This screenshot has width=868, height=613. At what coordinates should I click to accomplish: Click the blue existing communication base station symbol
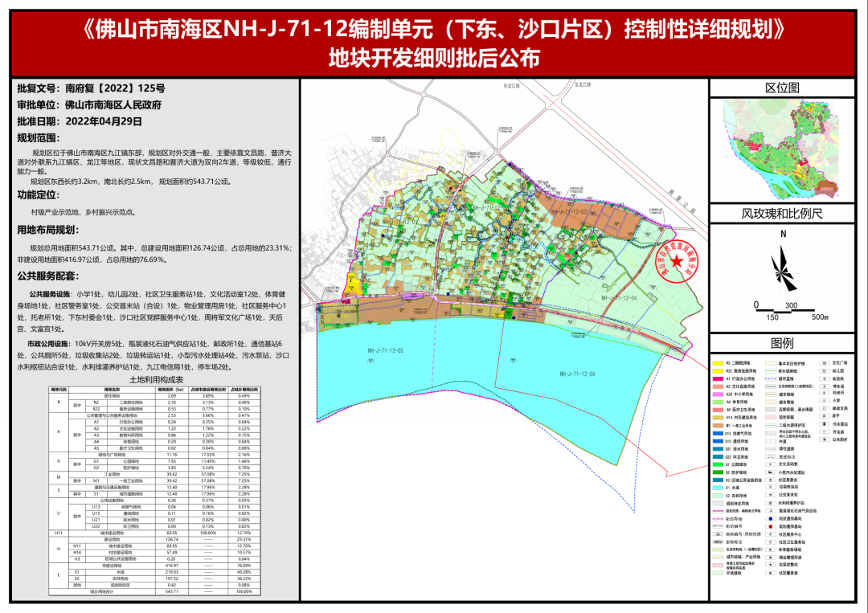coord(771,519)
